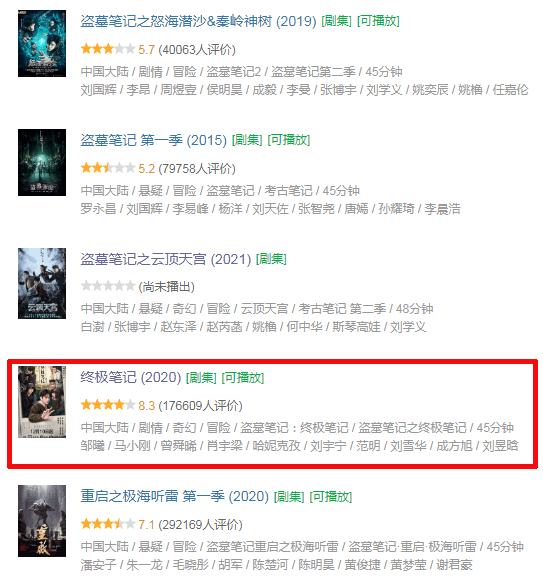The image size is (543, 580).
Task: Click star rating icons of 重启之极海听雷
Action: [x=108, y=524]
